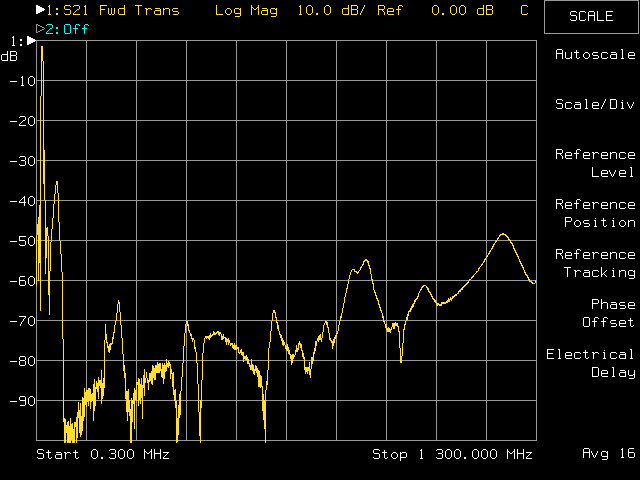Screen dimensions: 640x480
Task: Click the 'Stop 1 300.000 MHz' label
Action: click(452, 454)
